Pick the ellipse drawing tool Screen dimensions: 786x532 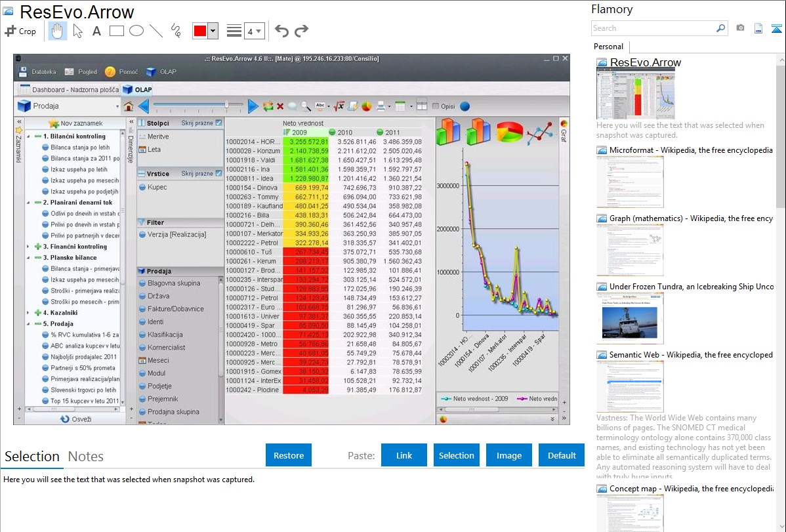point(136,31)
